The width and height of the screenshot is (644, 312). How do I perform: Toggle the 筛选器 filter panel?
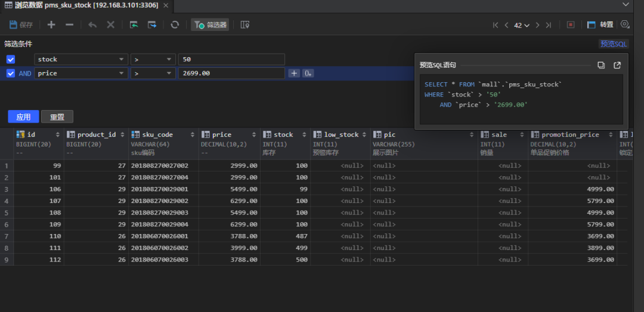pyautogui.click(x=210, y=25)
